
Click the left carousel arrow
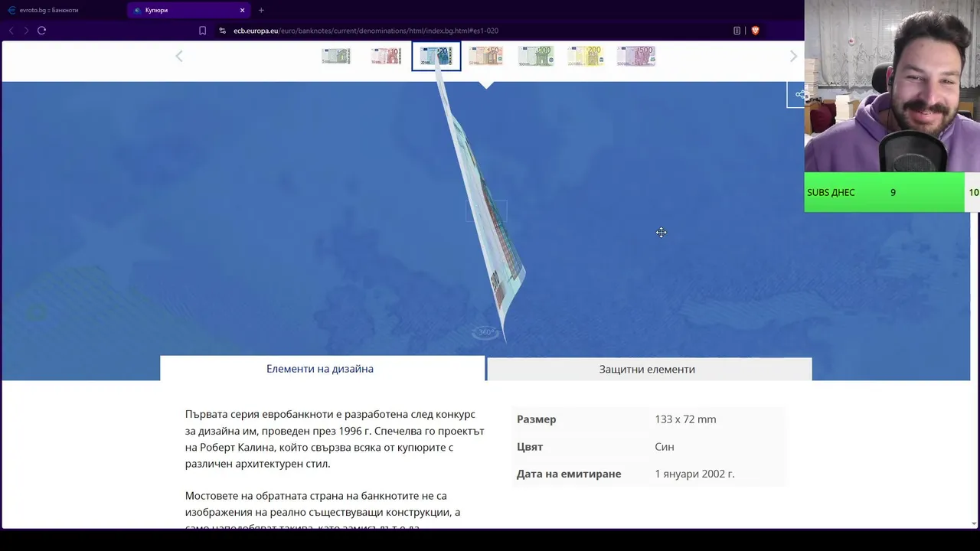[179, 56]
